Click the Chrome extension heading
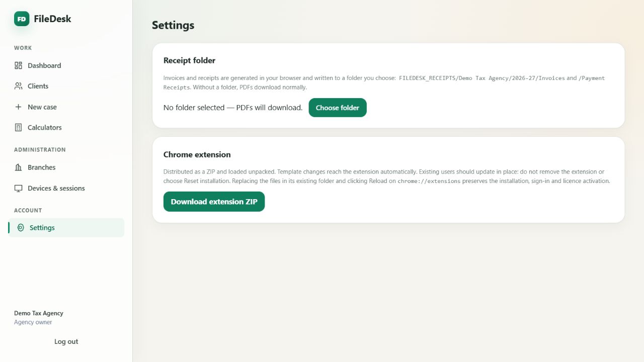This screenshot has width=644, height=362. coord(197,154)
